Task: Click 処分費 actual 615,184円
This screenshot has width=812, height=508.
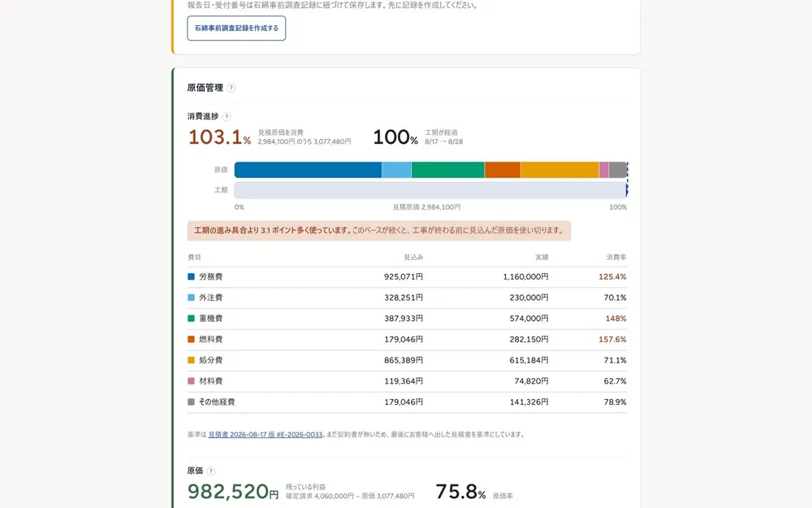Action: [x=529, y=360]
